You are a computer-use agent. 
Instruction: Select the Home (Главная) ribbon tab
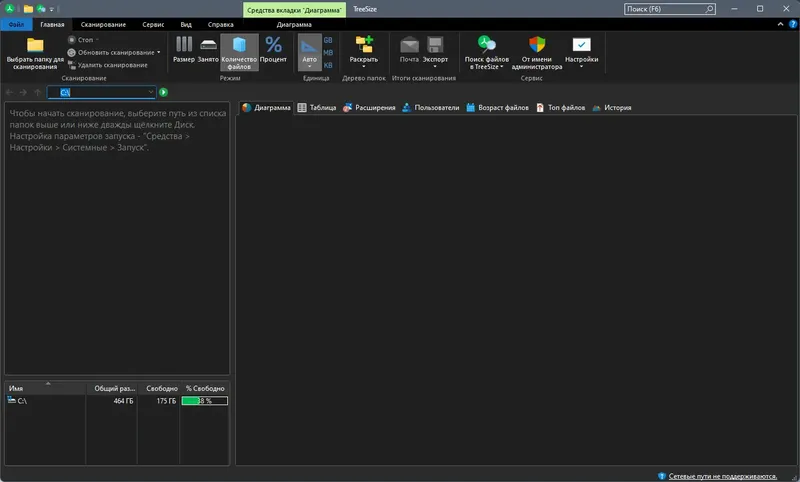click(53, 24)
